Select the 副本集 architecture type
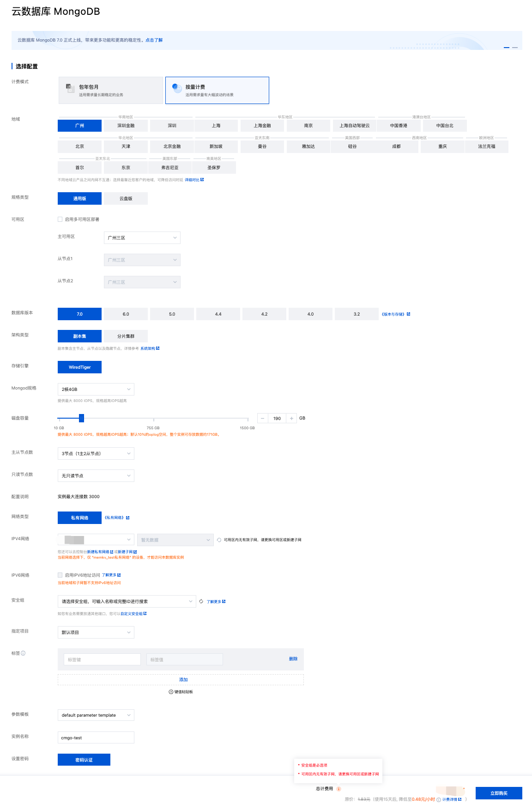532x804 pixels. point(79,336)
